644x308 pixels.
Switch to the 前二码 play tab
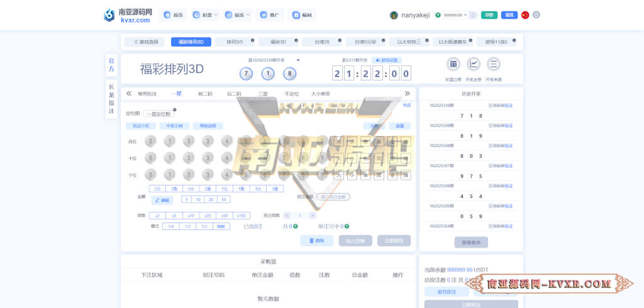[x=205, y=93]
